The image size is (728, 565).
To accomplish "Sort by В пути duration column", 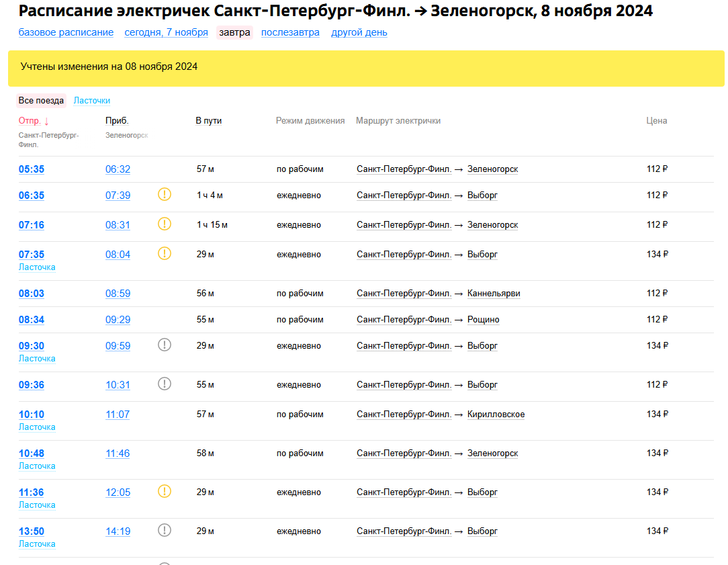I will [208, 121].
